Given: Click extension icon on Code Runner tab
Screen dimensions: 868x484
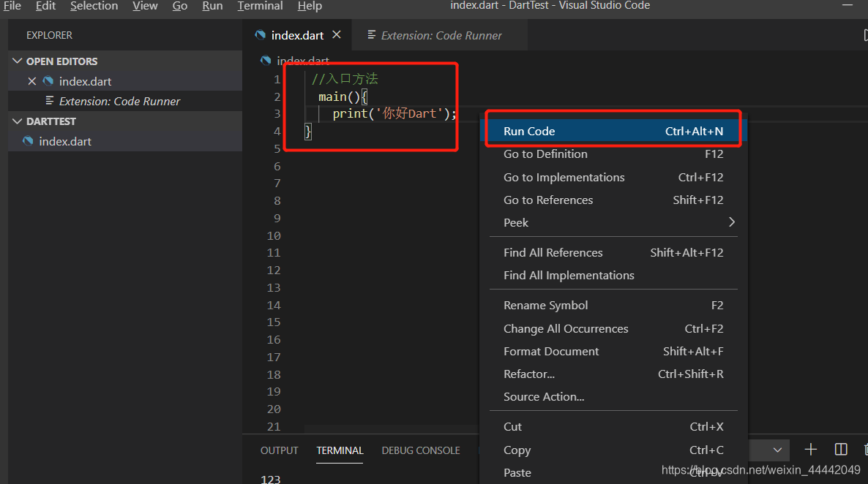Looking at the screenshot, I should [x=372, y=35].
